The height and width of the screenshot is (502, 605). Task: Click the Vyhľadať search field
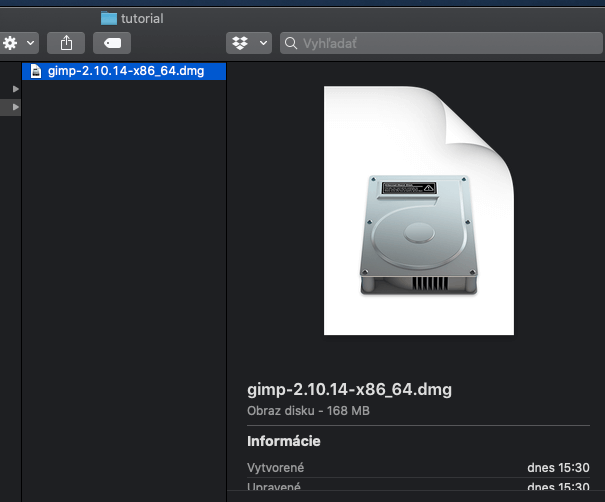(x=441, y=43)
